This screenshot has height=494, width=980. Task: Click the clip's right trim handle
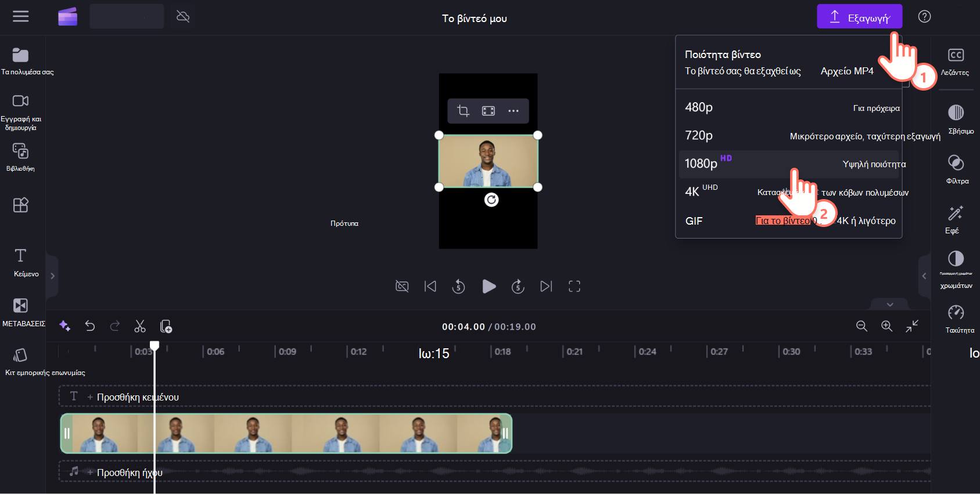[x=505, y=433]
